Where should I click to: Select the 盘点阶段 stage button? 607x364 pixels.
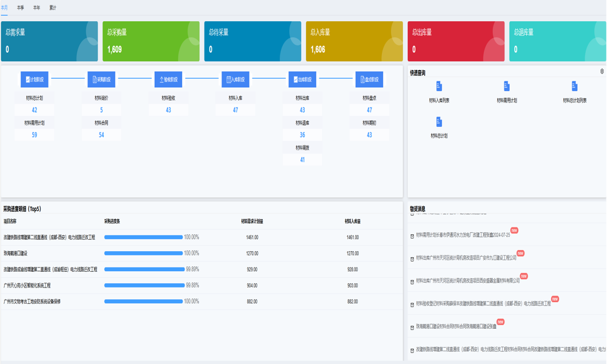369,79
